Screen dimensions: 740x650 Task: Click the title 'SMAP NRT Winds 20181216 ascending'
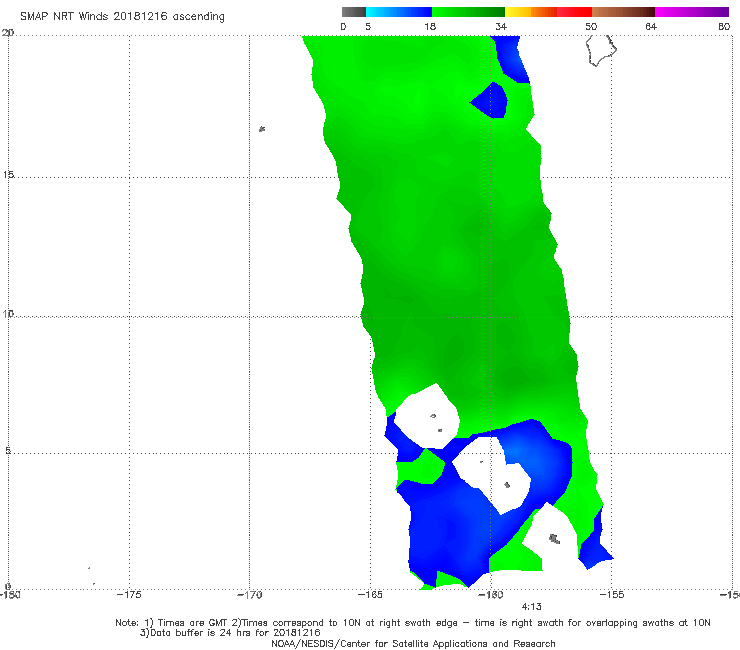[122, 16]
